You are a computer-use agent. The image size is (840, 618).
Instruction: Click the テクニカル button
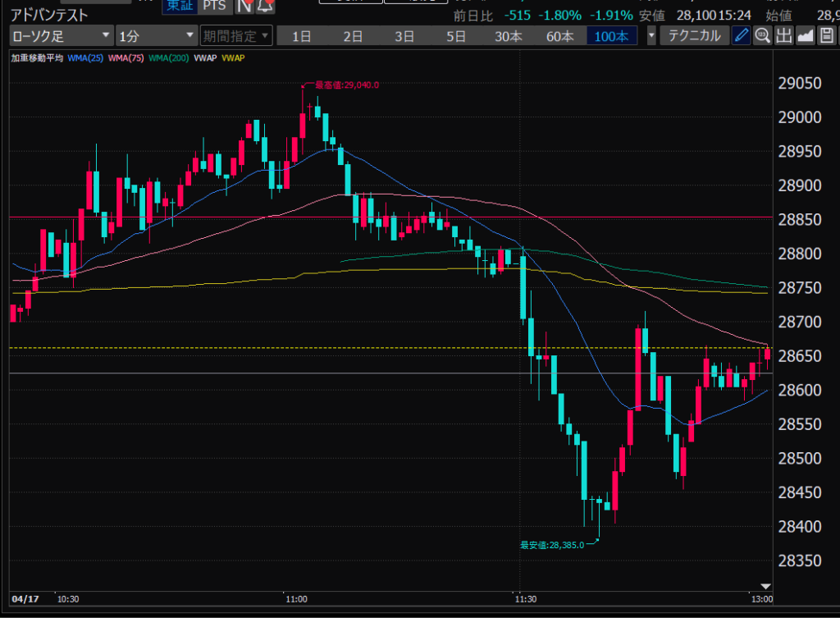coord(694,35)
